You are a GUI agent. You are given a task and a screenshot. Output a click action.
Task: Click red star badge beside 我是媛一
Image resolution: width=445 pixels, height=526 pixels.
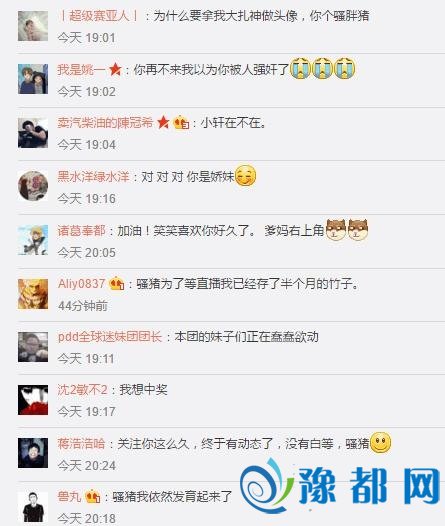click(115, 69)
